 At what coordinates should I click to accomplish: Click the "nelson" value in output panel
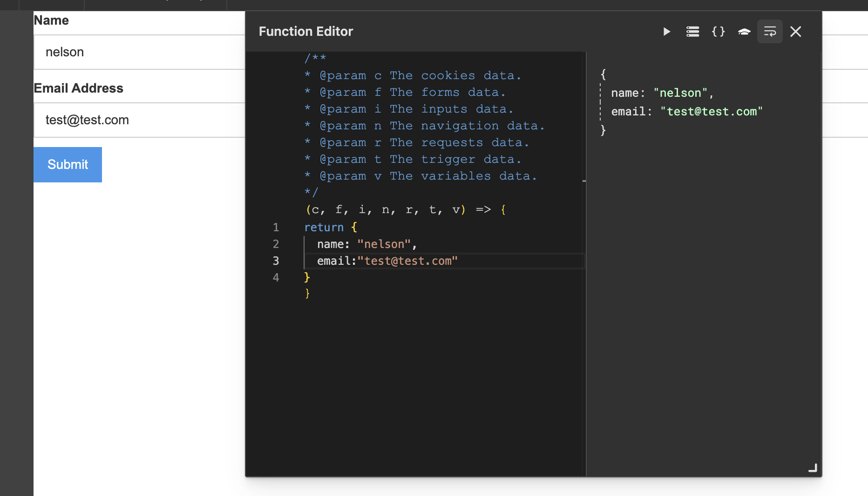point(680,93)
